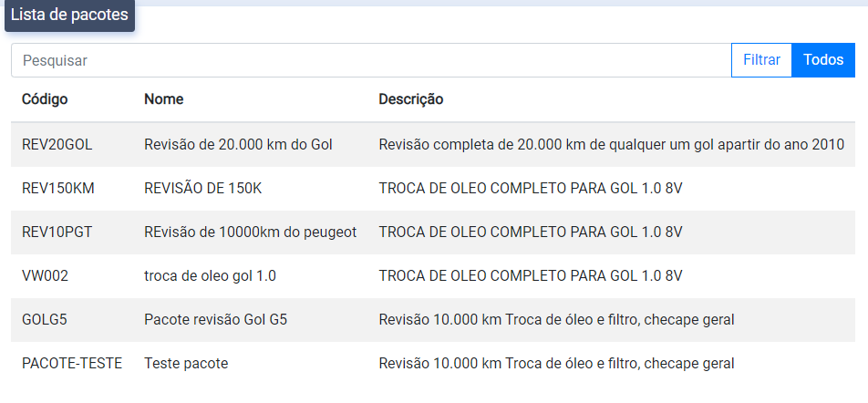
Task: Click the VW002 package code
Action: coord(46,275)
